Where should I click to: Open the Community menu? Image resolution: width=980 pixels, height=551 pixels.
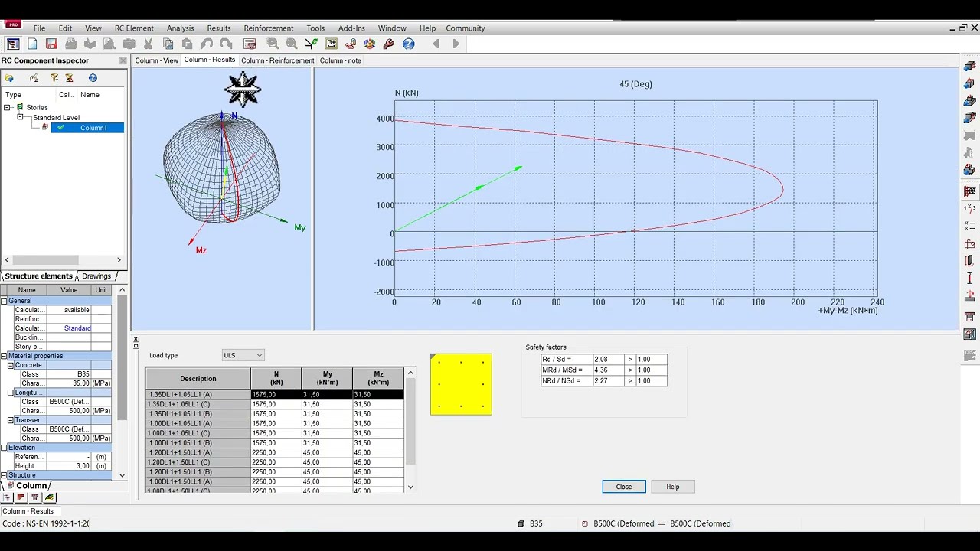pos(465,28)
